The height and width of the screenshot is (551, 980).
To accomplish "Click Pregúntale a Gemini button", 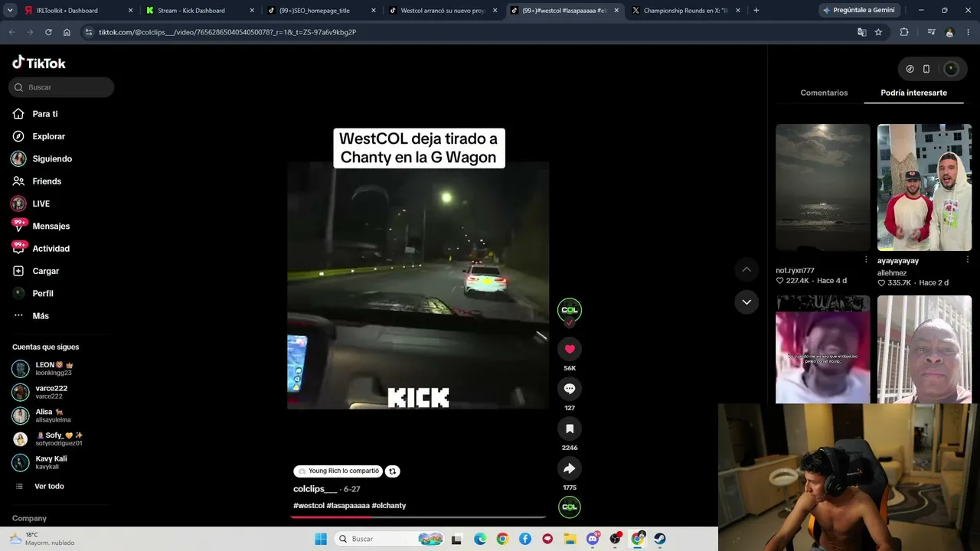I will [859, 11].
